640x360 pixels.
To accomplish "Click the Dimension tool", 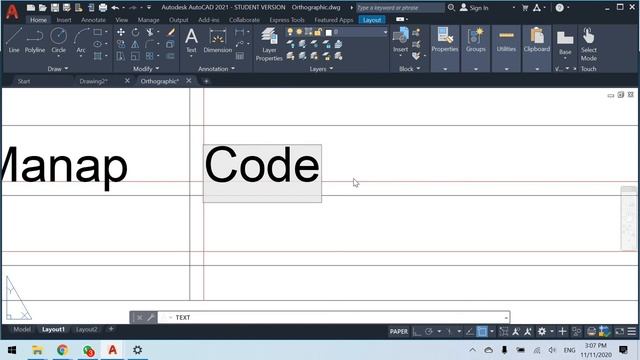I will point(218,40).
